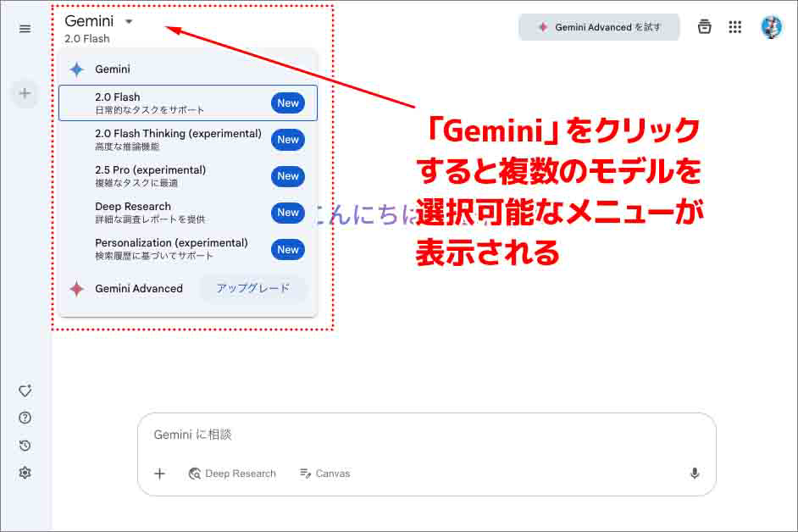Open the Google apps grid
The height and width of the screenshot is (532, 798).
[734, 26]
